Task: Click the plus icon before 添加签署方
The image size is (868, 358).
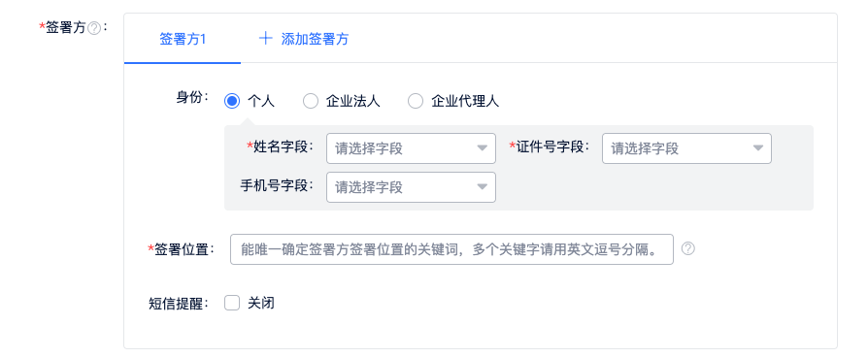Action: tap(266, 38)
